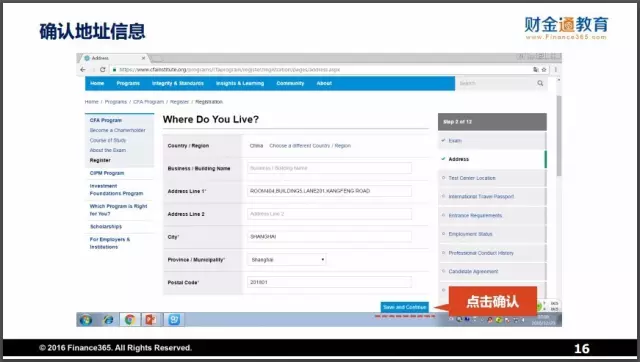Choose a different Country / Region link

coord(310,146)
